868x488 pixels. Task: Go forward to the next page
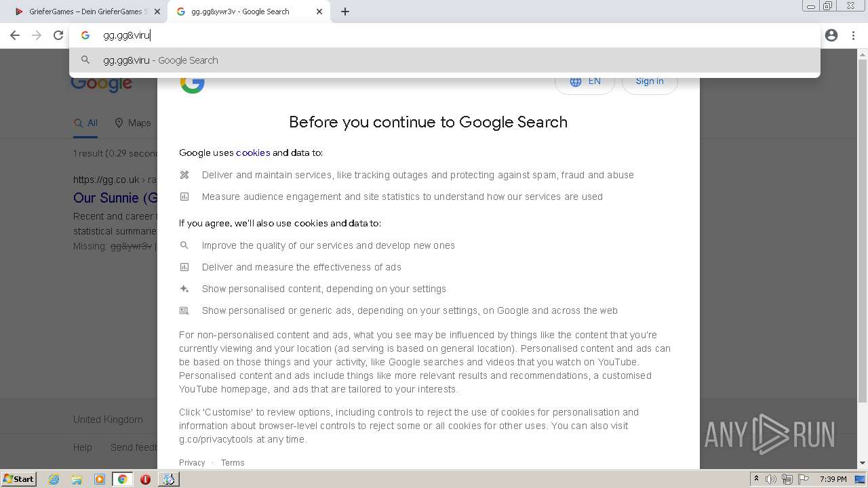[37, 35]
